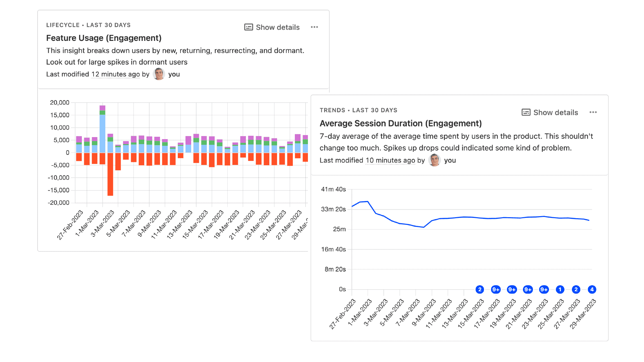Image resolution: width=644 pixels, height=362 pixels.
Task: Click first annotation badge labeled 2 at 15-Mar
Action: (480, 289)
